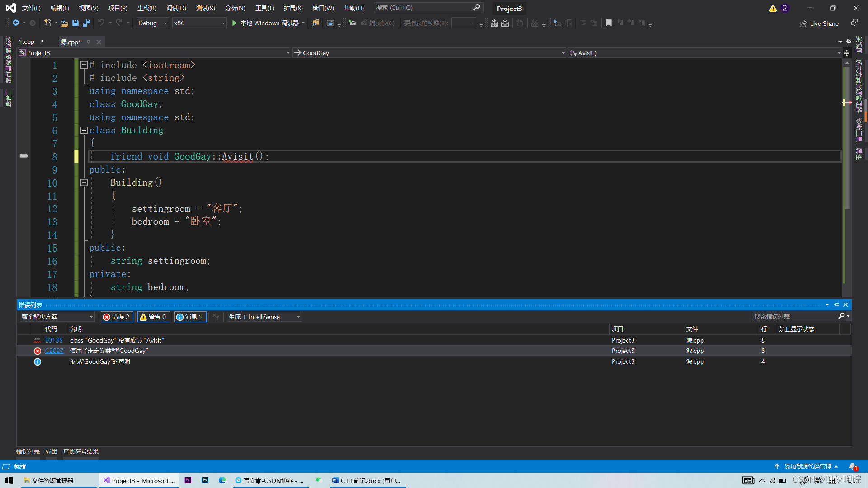Open the x86 platform dropdown
Image resolution: width=868 pixels, height=488 pixels.
pos(199,23)
